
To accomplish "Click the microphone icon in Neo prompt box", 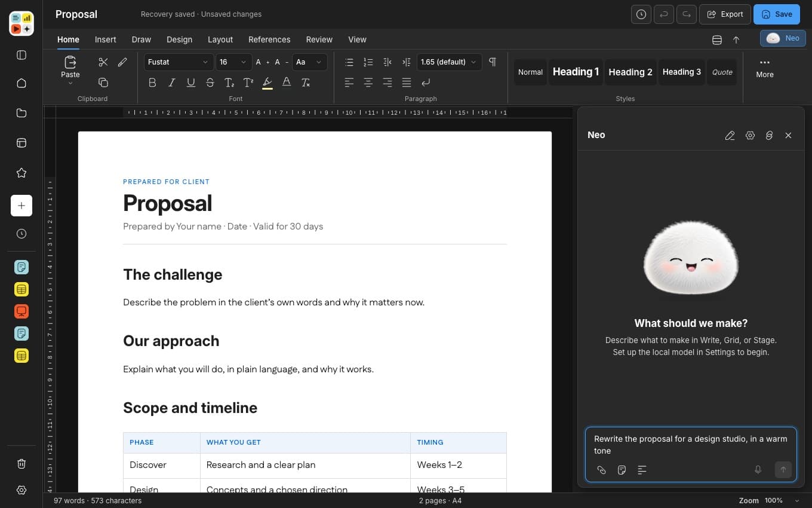I will pos(758,470).
